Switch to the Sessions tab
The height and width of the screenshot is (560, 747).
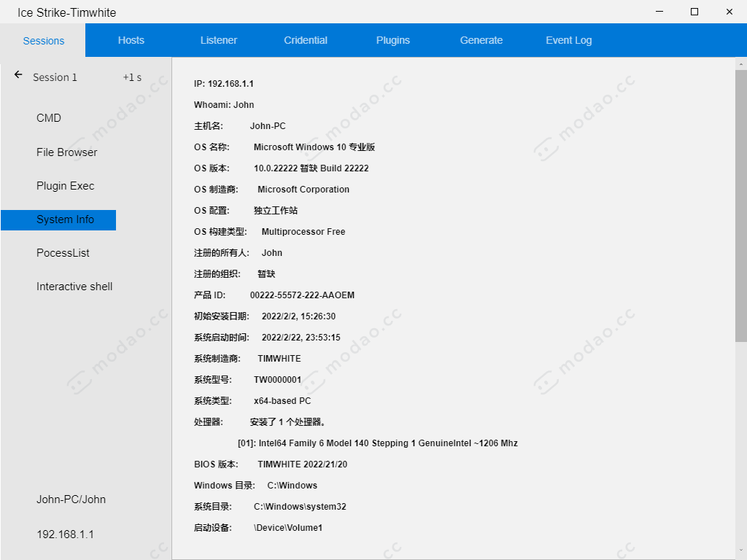pyautogui.click(x=42, y=40)
